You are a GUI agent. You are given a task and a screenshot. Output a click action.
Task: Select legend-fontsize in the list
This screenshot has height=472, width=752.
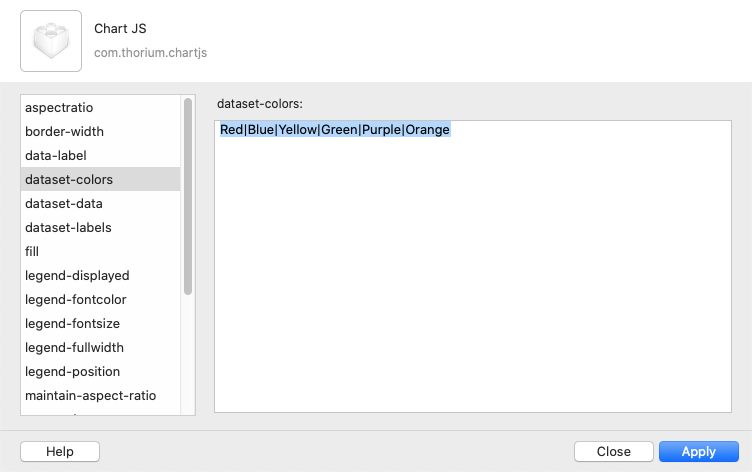pos(100,323)
